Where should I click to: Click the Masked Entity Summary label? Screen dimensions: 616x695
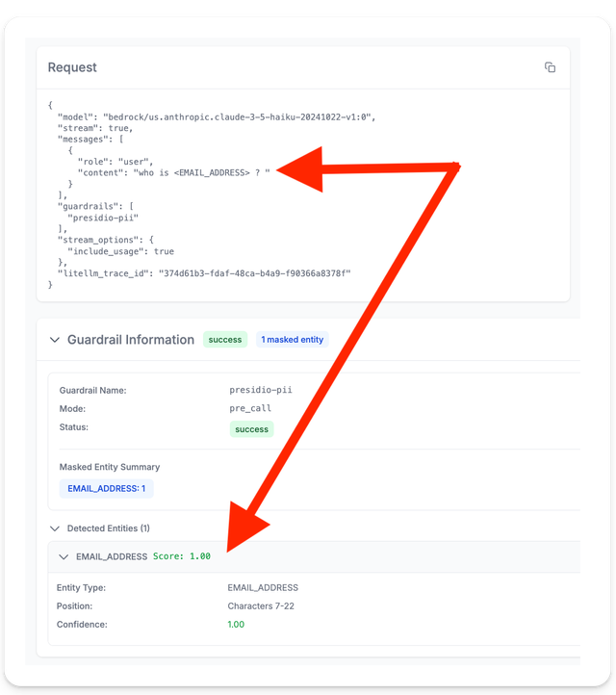[110, 467]
